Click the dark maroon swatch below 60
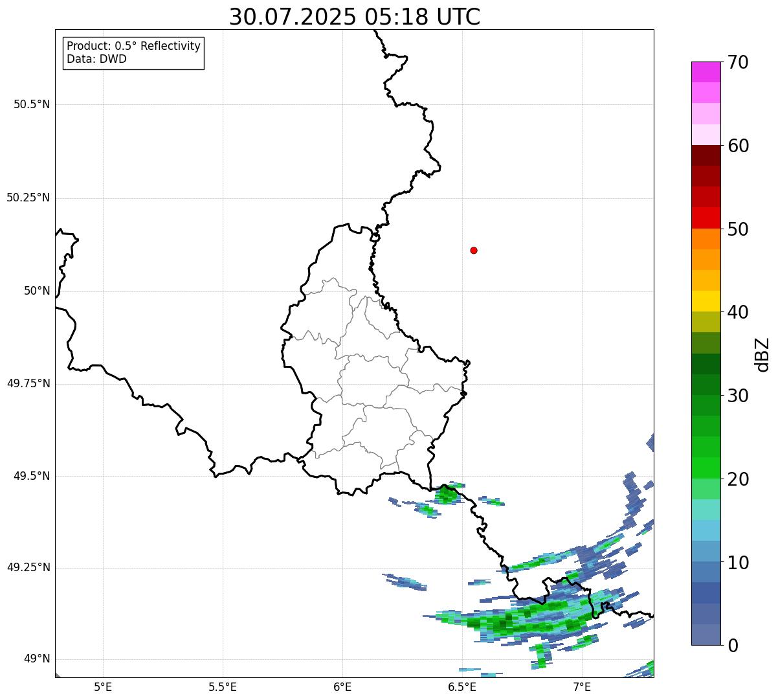The height and width of the screenshot is (700, 778). pyautogui.click(x=706, y=155)
